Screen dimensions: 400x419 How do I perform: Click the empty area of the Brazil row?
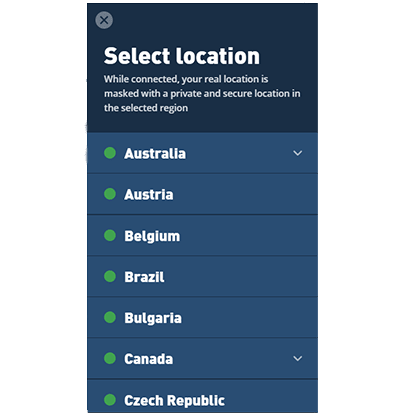[x=240, y=277]
